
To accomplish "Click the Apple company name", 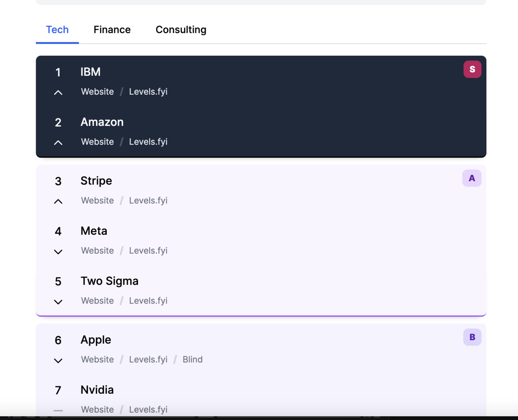I will [96, 340].
